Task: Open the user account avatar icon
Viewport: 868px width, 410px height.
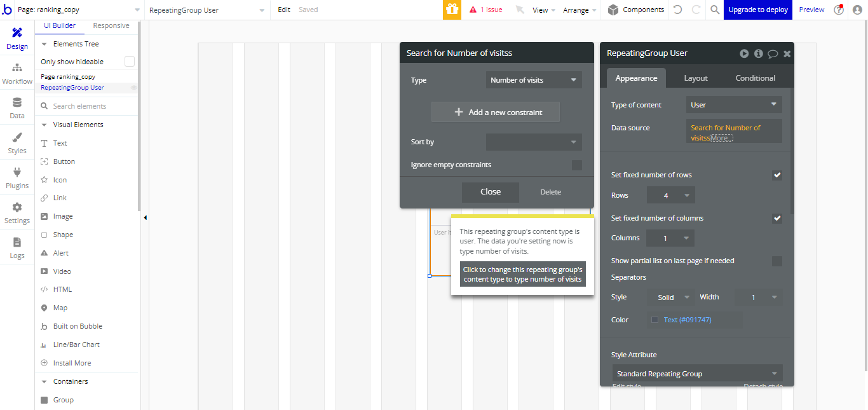Action: 857,10
